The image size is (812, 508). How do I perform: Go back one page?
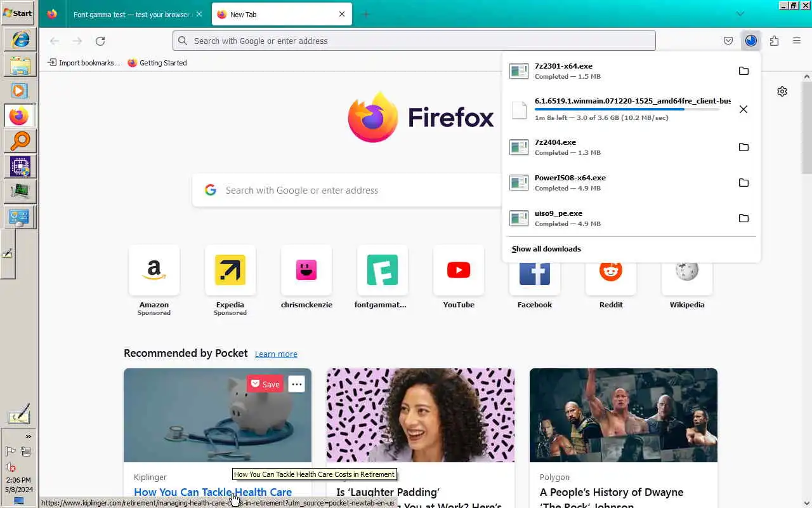click(x=55, y=41)
